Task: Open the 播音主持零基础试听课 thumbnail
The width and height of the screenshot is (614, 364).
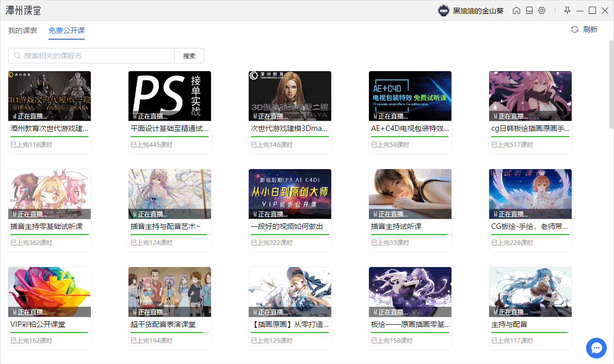Action: pyautogui.click(x=50, y=194)
